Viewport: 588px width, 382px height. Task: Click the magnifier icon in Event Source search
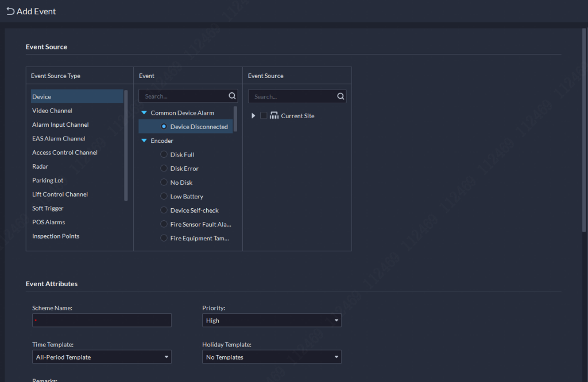tap(341, 96)
